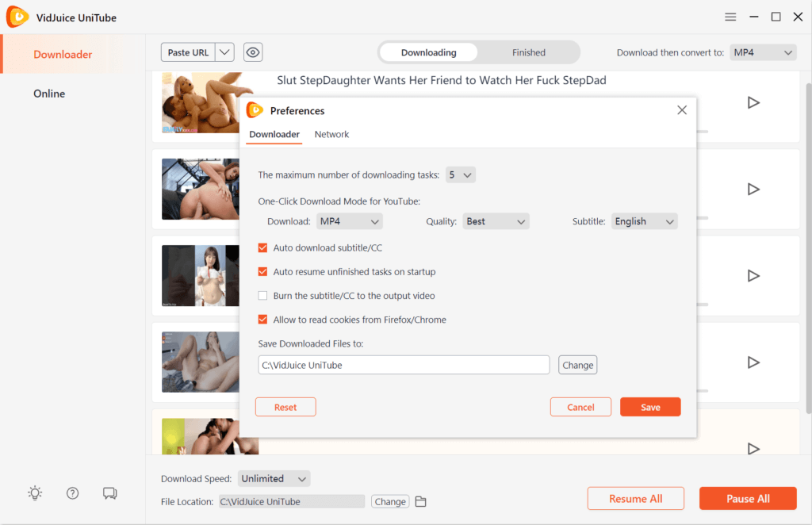
Task: Click the lightbulb theme icon
Action: (35, 493)
